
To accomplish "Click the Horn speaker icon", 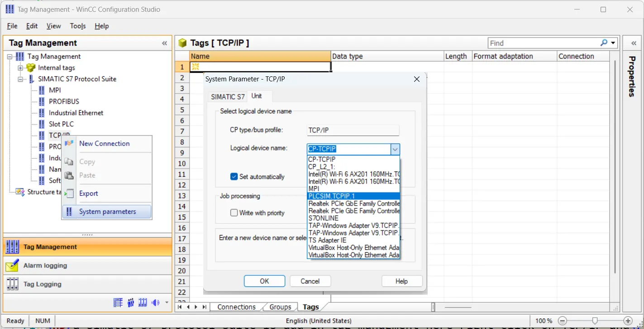I will tap(156, 302).
